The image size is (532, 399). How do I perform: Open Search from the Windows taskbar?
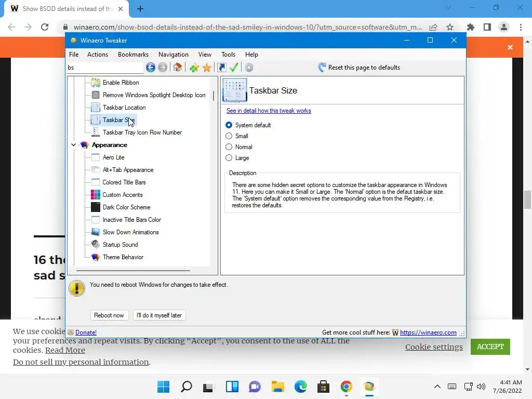tap(187, 387)
